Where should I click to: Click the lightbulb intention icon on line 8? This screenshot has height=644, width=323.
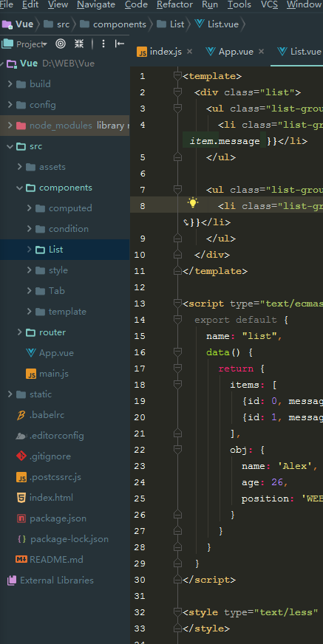click(192, 203)
